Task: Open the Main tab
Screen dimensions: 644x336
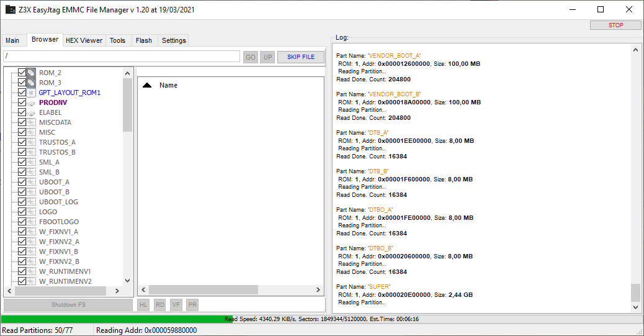Action: click(12, 40)
